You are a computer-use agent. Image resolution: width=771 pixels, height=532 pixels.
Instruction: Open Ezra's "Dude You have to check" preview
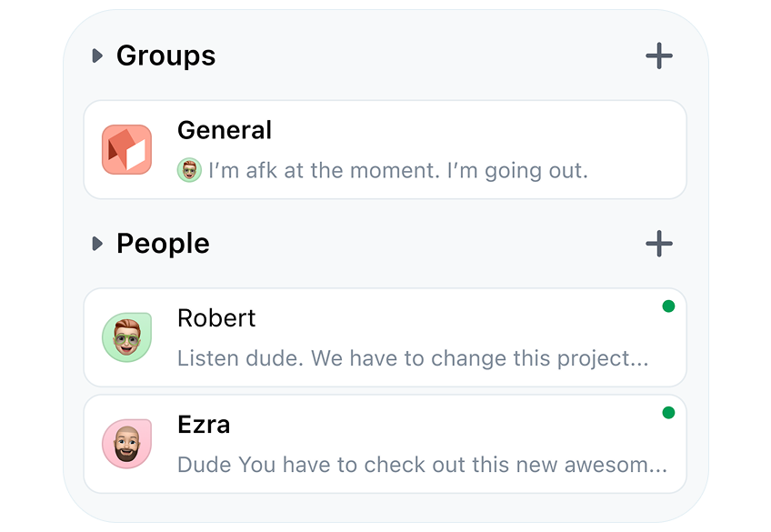pyautogui.click(x=423, y=465)
